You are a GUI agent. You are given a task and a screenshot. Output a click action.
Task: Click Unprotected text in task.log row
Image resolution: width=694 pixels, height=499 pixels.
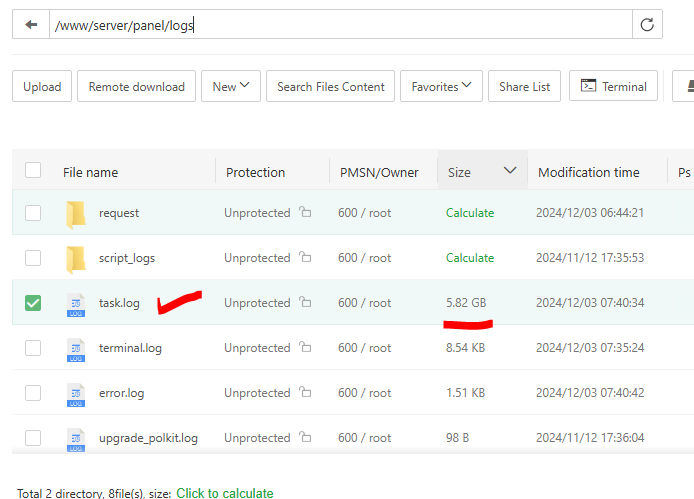pyautogui.click(x=257, y=303)
